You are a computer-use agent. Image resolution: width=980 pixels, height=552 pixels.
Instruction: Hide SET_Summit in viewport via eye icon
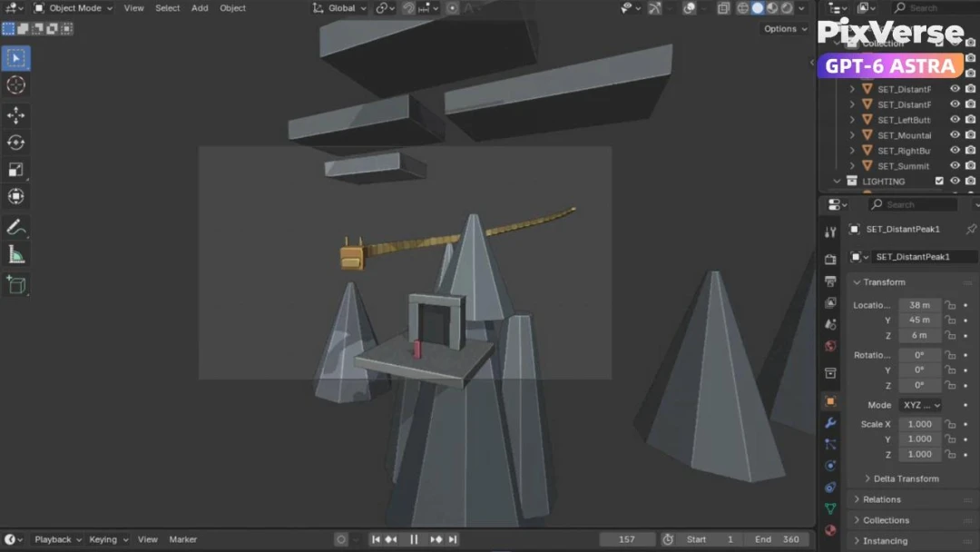[x=955, y=165]
